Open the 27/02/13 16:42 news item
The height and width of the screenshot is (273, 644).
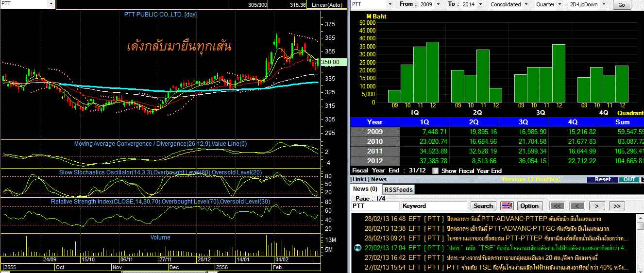pyautogui.click(x=494, y=257)
